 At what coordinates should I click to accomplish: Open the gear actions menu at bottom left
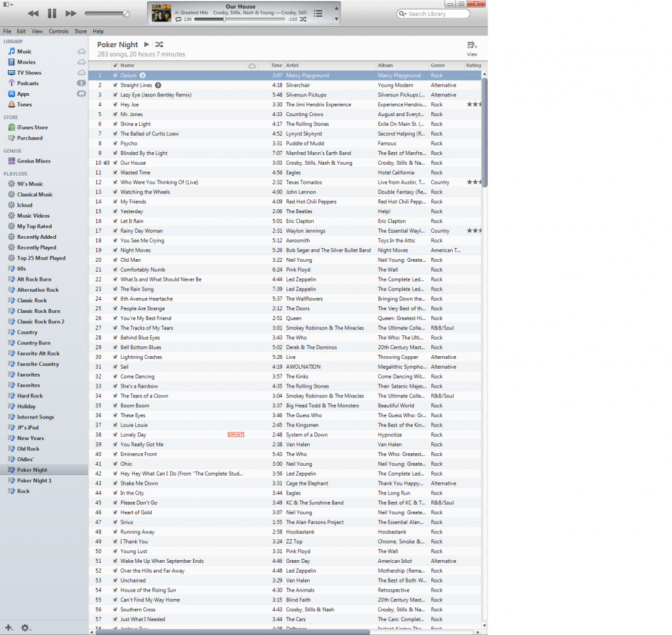(x=26, y=628)
